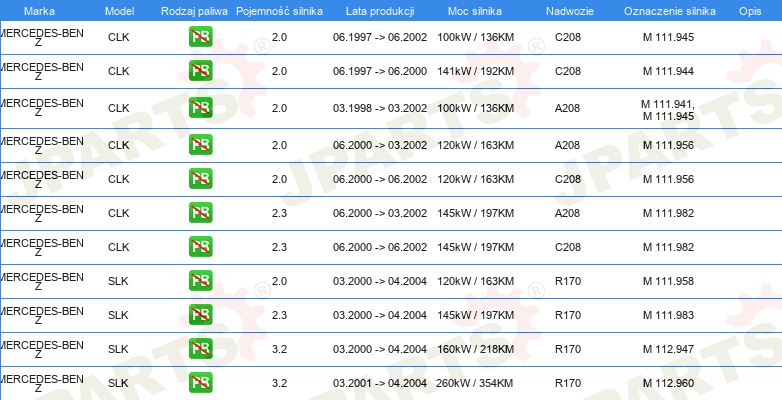Click the Moc silnika column header
782x400 pixels.
pos(475,11)
